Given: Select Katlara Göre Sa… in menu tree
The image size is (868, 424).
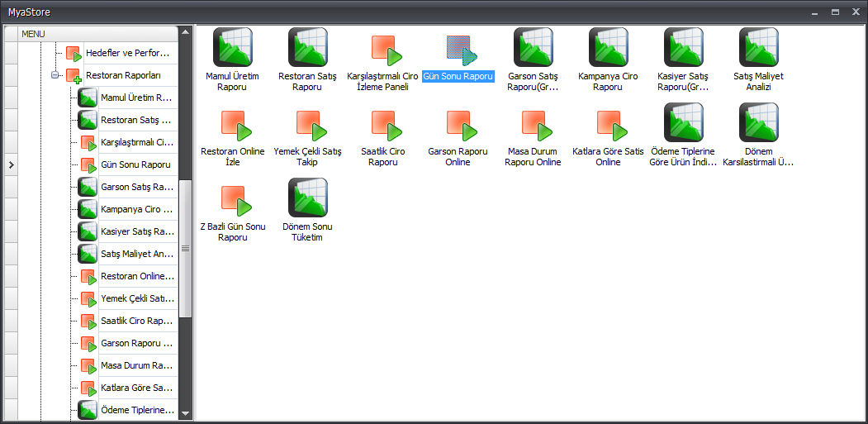Looking at the screenshot, I should point(139,388).
